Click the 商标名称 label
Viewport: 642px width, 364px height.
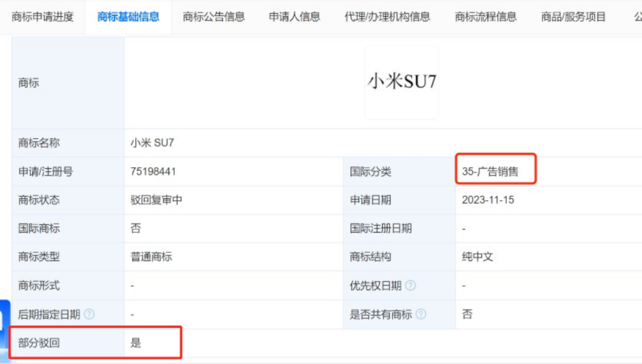tap(39, 142)
